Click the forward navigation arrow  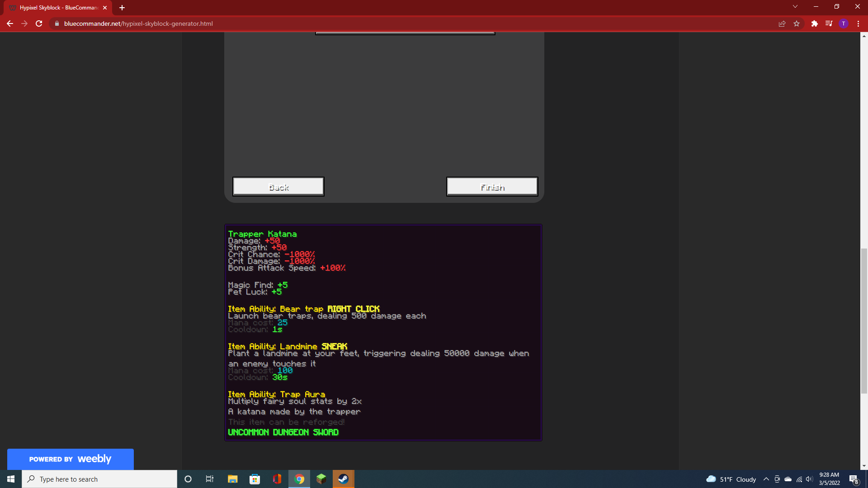24,23
